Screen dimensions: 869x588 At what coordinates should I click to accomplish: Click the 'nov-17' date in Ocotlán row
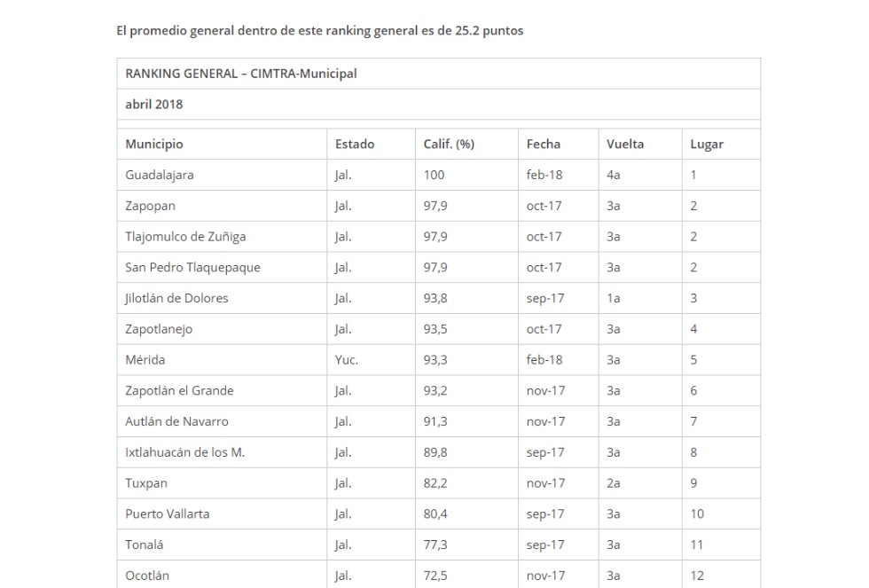[x=546, y=576]
